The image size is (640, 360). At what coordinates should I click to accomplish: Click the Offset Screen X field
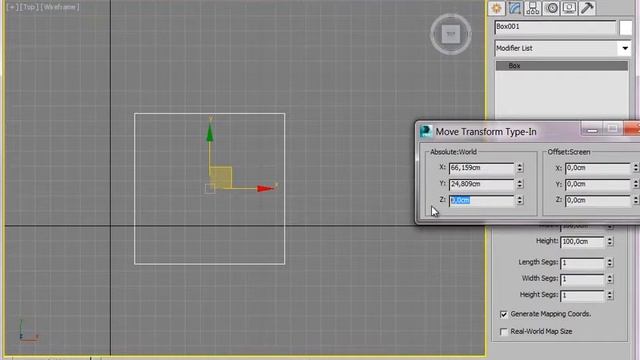[x=598, y=168]
